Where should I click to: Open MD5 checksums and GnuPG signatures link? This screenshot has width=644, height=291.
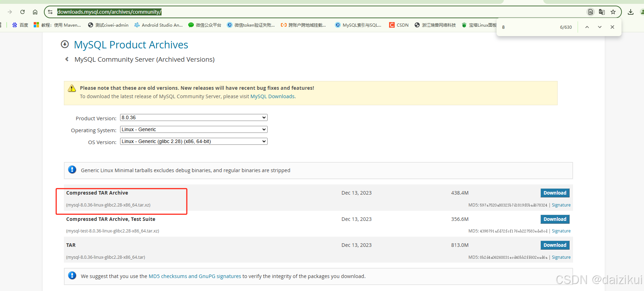click(195, 276)
